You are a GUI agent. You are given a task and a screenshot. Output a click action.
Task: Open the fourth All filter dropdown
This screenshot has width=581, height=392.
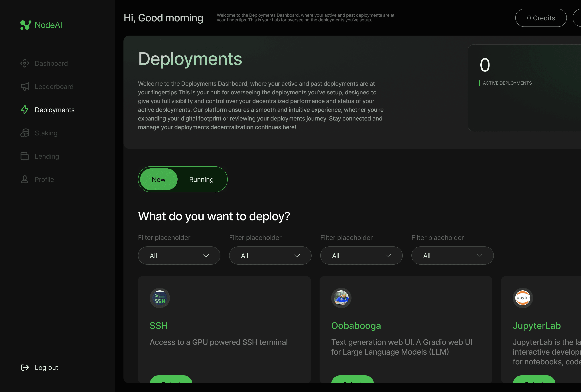[x=452, y=256]
